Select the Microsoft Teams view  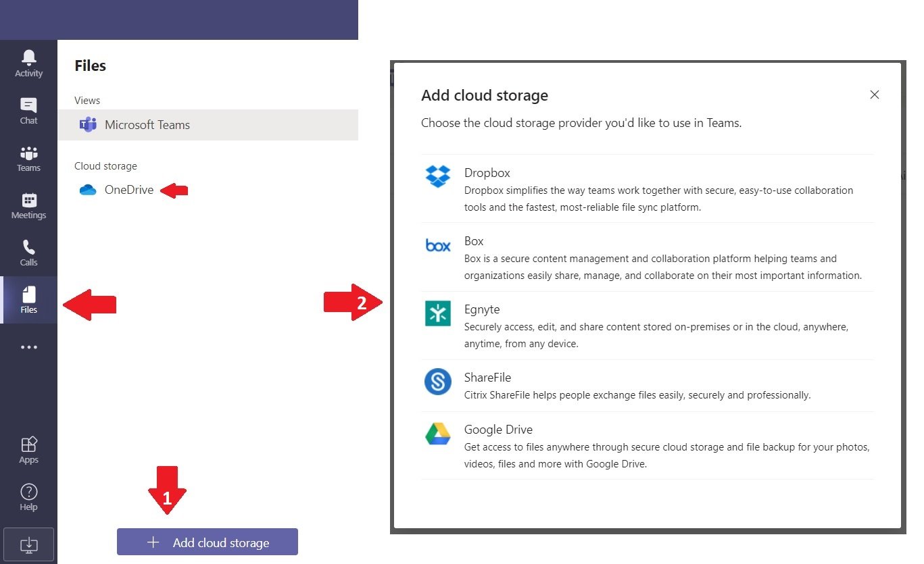208,125
